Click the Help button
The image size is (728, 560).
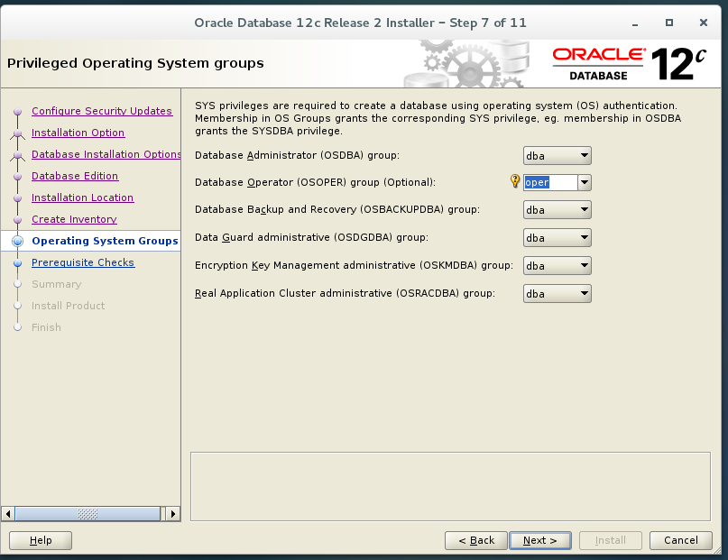tap(40, 540)
